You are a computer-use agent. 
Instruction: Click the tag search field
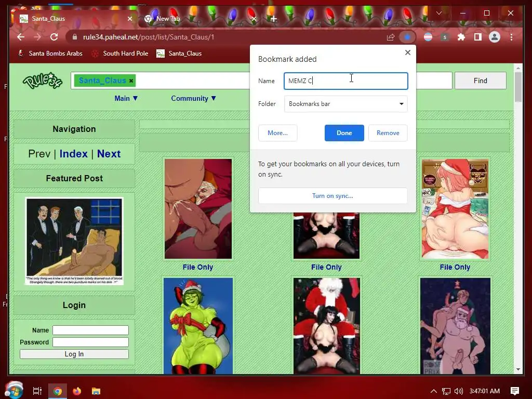tap(193, 81)
